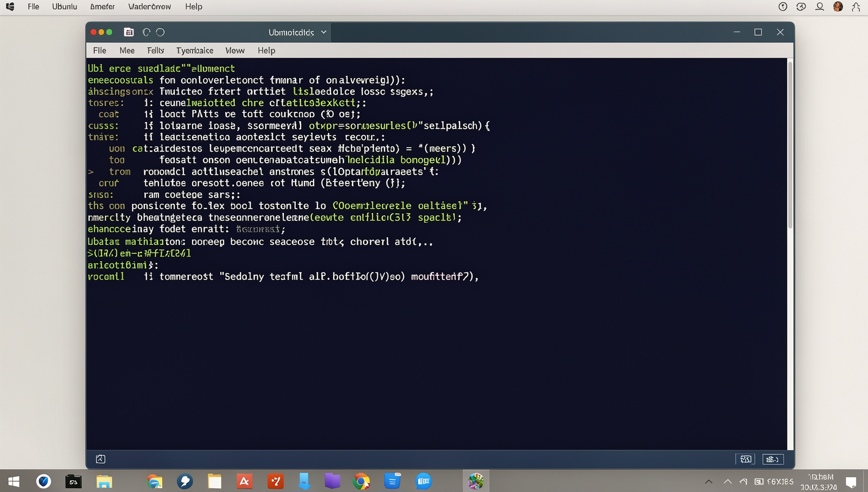Click the taskbar clock and date
The width and height of the screenshot is (868, 492).
pyautogui.click(x=819, y=482)
